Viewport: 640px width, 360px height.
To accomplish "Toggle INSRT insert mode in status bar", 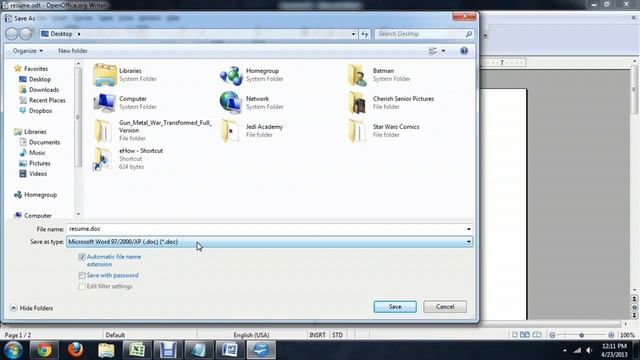I will 317,335.
